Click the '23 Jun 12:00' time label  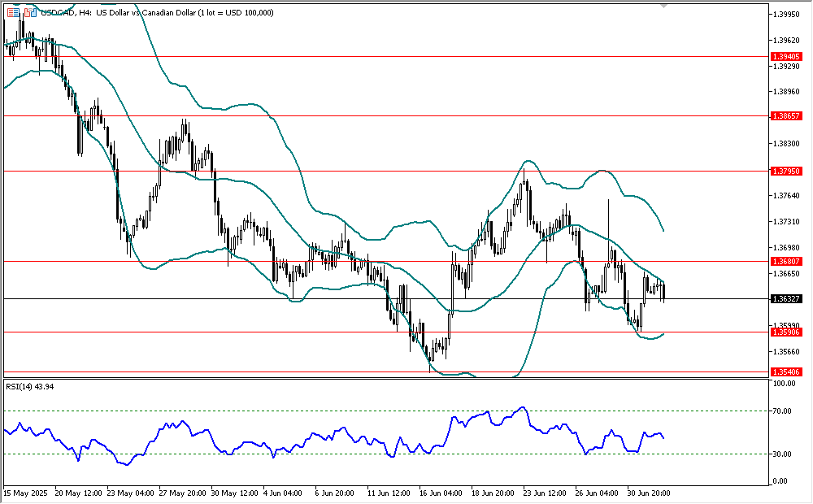pyautogui.click(x=545, y=493)
